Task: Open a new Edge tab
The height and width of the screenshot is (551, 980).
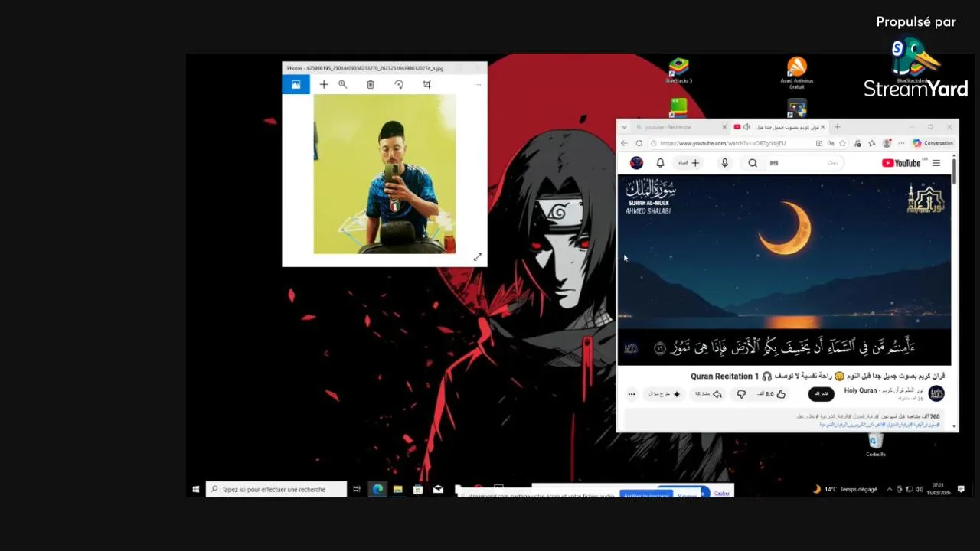Action: 837,127
